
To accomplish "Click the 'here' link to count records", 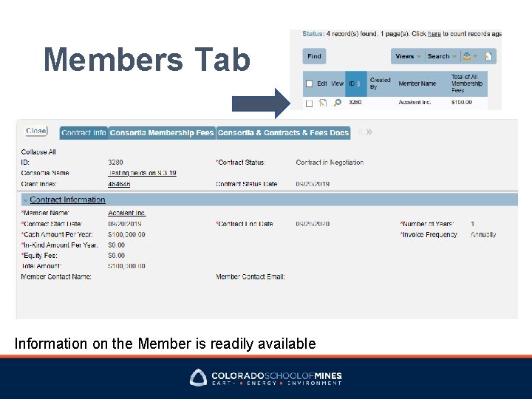I will coord(434,34).
